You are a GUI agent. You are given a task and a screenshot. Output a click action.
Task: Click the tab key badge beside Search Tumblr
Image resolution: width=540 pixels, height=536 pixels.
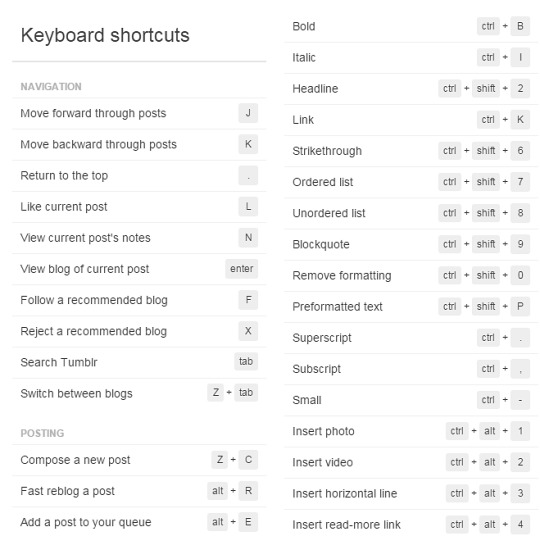pyautogui.click(x=246, y=361)
